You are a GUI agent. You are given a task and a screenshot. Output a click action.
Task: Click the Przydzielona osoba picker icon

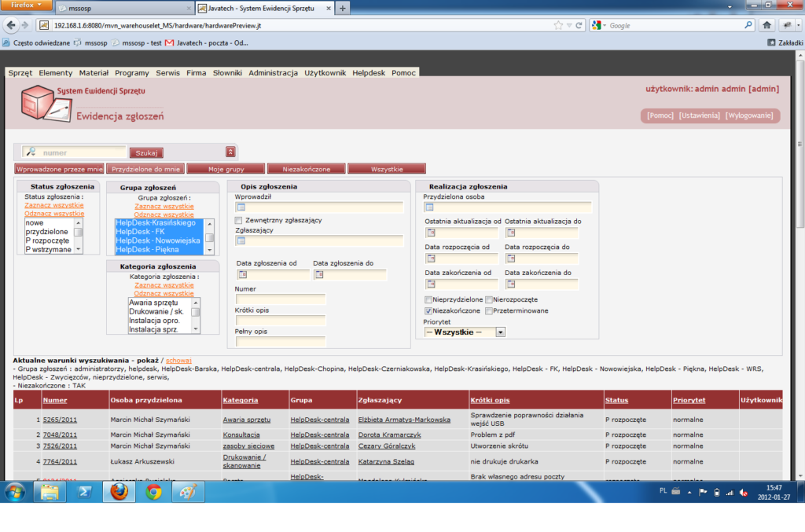click(x=430, y=207)
